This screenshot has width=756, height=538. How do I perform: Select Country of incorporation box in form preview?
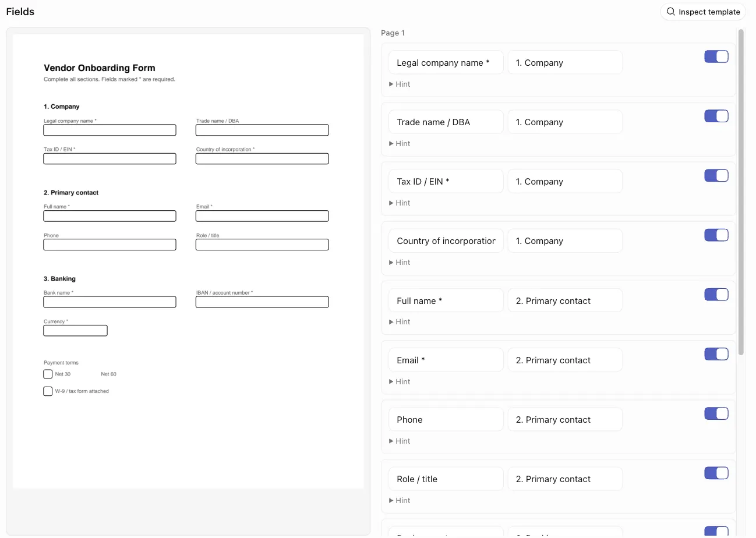coord(262,158)
